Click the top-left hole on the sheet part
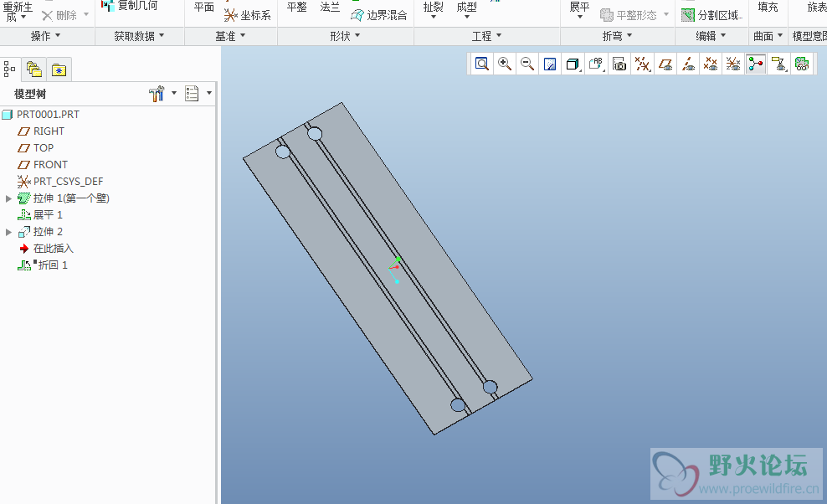The height and width of the screenshot is (504, 827). tap(283, 152)
